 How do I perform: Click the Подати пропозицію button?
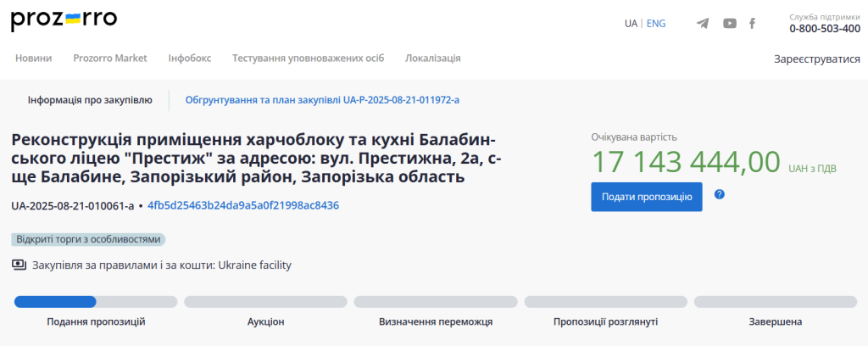tap(647, 197)
